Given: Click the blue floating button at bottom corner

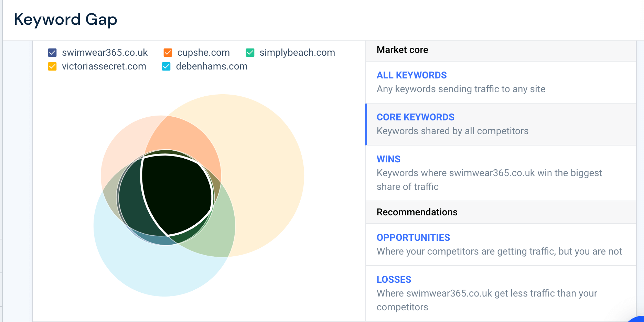Looking at the screenshot, I should [x=636, y=319].
